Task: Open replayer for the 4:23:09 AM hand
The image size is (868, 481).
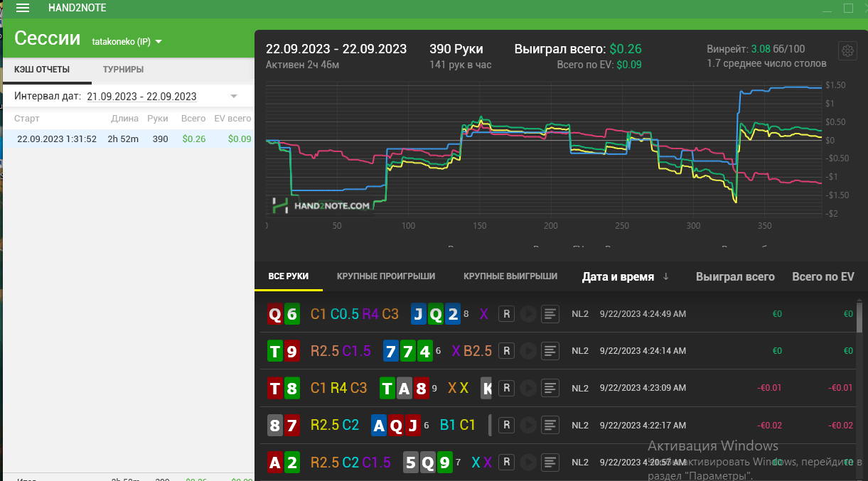Action: point(506,388)
